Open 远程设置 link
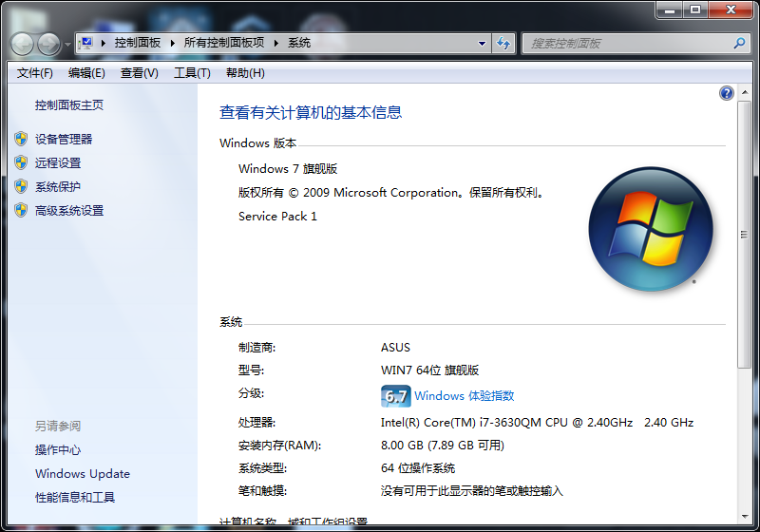This screenshot has height=532, width=760. point(58,163)
